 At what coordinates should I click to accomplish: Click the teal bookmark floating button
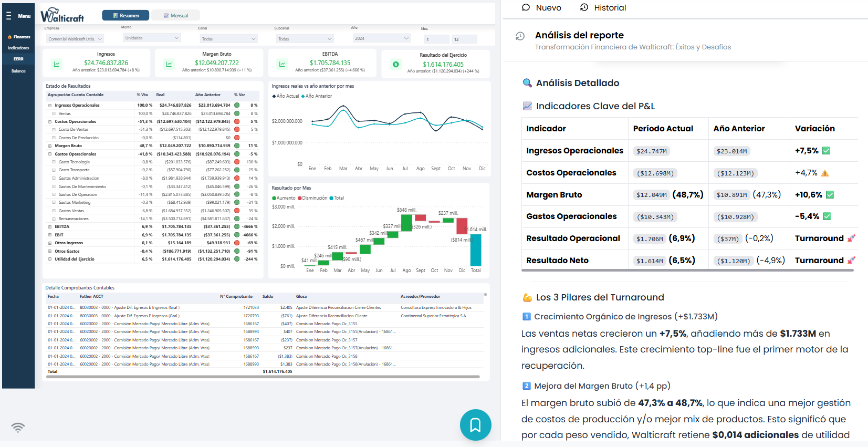click(475, 425)
